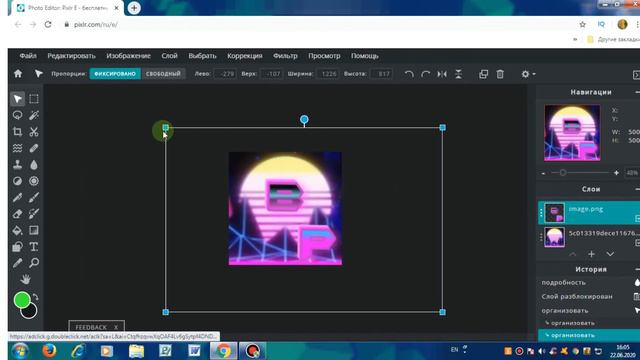This screenshot has height=360, width=640.
Task: Select the Heal bandage tool
Action: point(34,148)
